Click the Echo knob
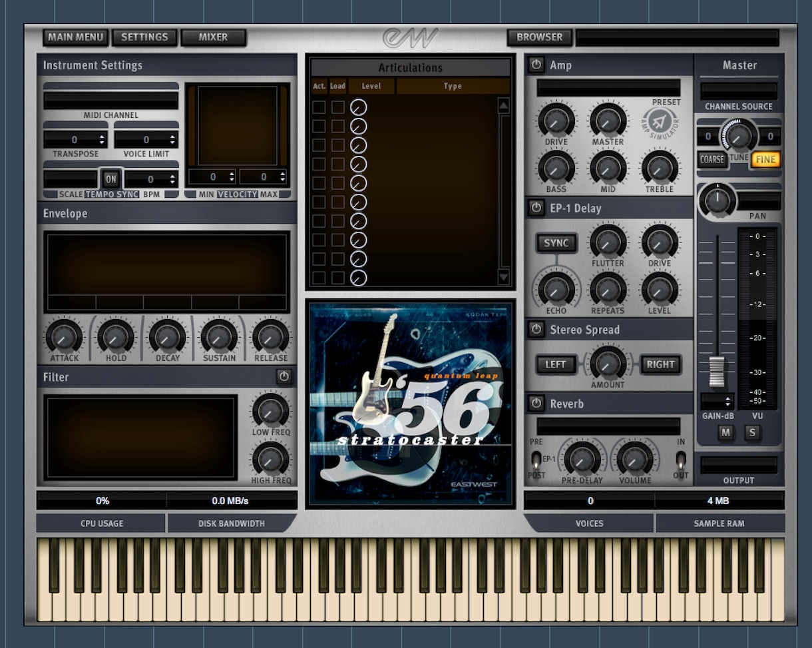812x648 pixels. (x=556, y=289)
